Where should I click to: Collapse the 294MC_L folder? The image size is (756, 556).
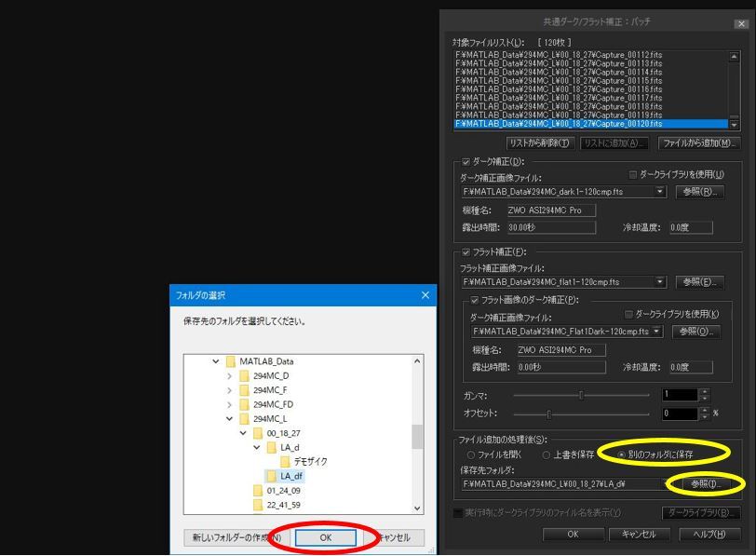229,418
